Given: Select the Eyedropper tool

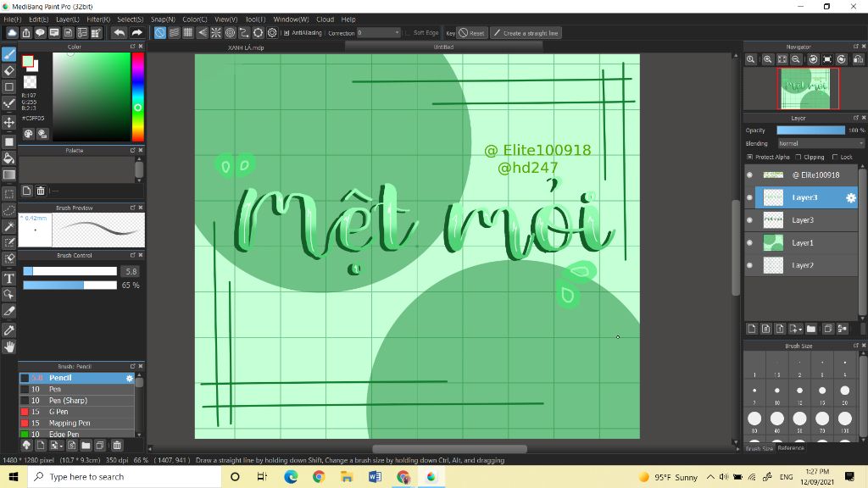Looking at the screenshot, I should click(8, 330).
